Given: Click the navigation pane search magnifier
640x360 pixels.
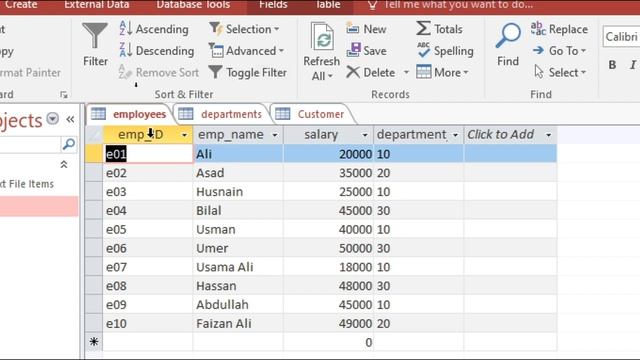Looking at the screenshot, I should (x=69, y=144).
